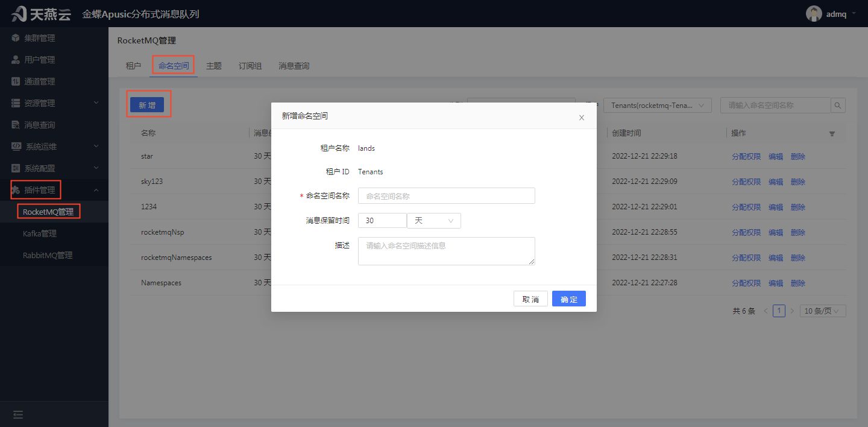Click the 名称 column header
This screenshot has width=868, height=427.
148,133
